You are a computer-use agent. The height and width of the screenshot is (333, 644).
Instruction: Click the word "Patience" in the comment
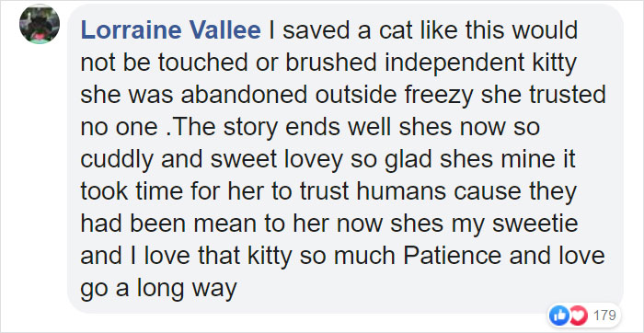pos(453,256)
